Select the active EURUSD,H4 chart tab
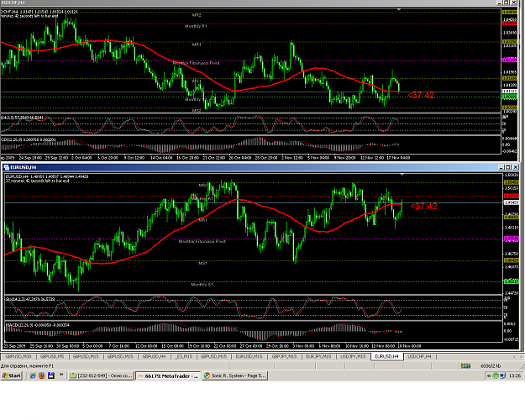Viewport: 525px width, 420px height. pyautogui.click(x=386, y=357)
